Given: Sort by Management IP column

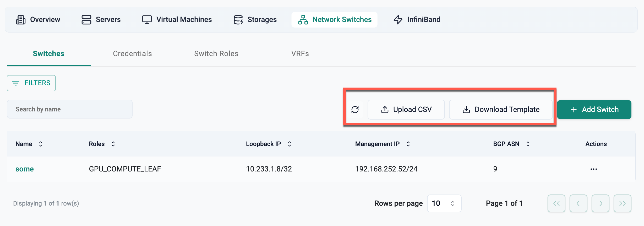Looking at the screenshot, I should click(x=408, y=144).
